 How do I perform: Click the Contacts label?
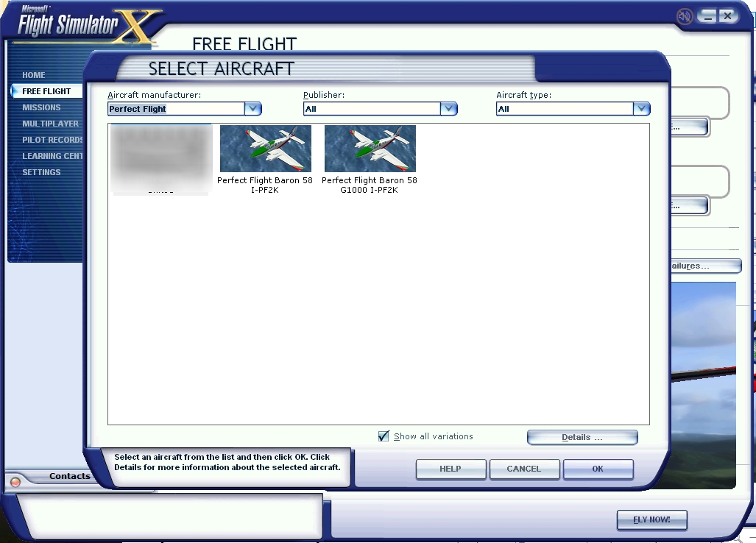(x=70, y=476)
